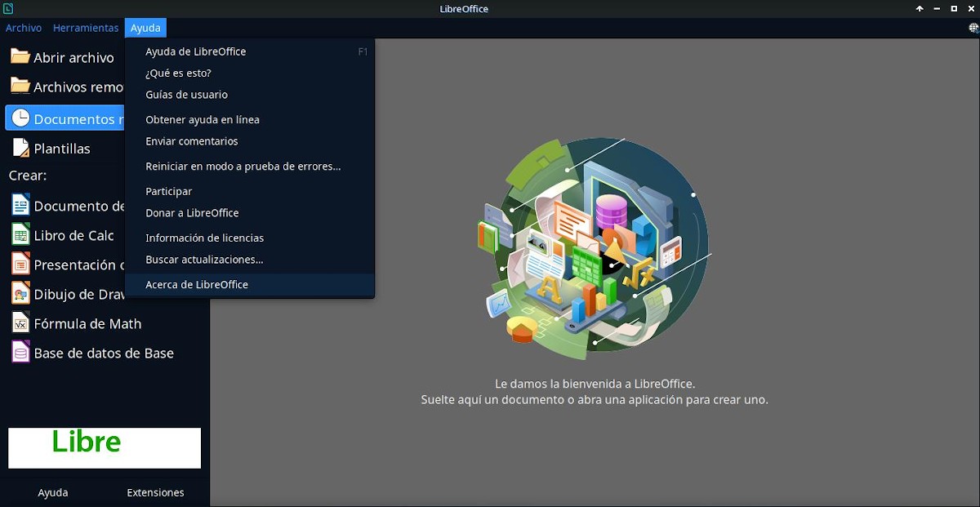Click the Base de datos de Base icon

(x=20, y=353)
